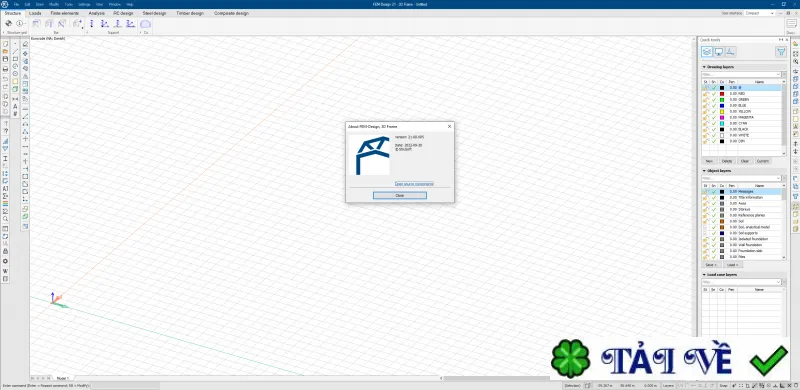Click the W icon in left toolbar
800x390 pixels.
(x=6, y=271)
